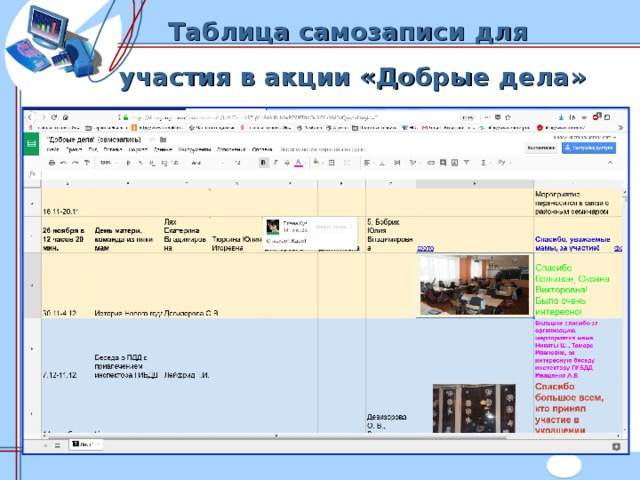The width and height of the screenshot is (640, 480).
Task: Click the text color letter A icon
Action: (299, 163)
